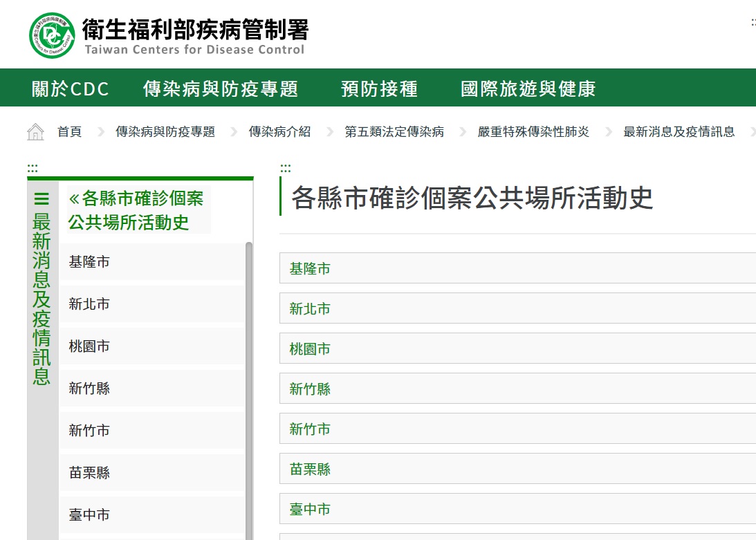Select 桃園市 in the sidebar list

click(x=152, y=346)
